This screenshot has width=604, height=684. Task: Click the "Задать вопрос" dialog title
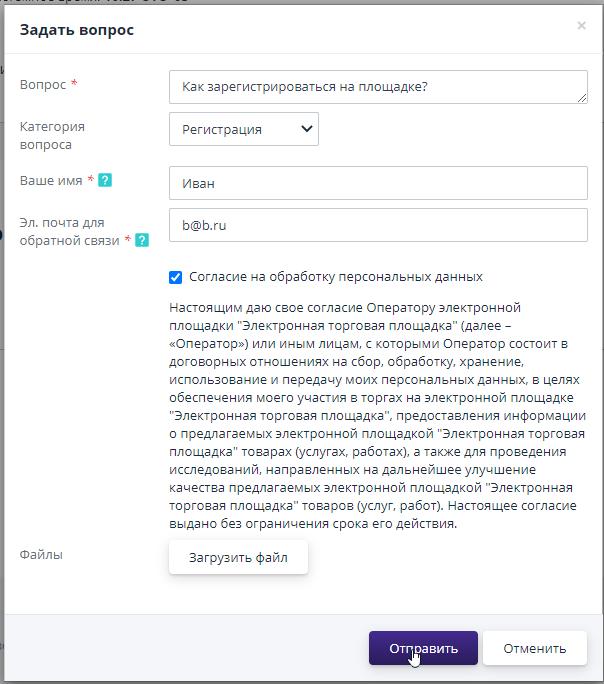[77, 30]
